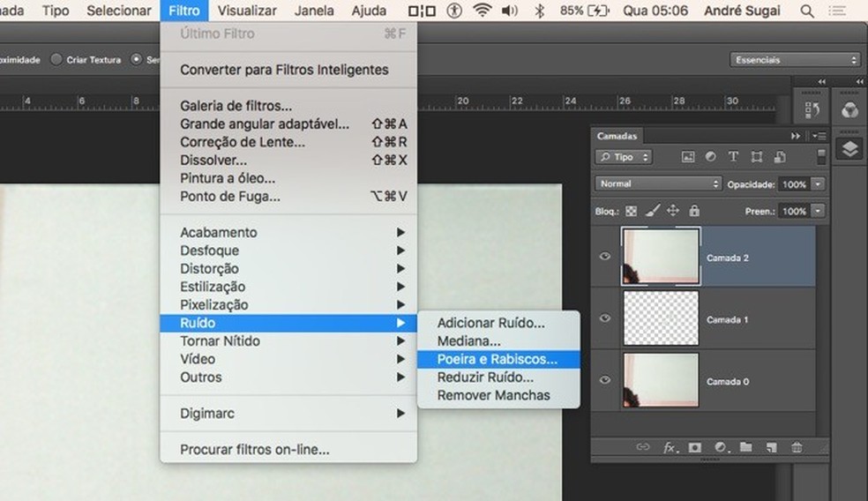This screenshot has height=501, width=868.
Task: Filter layers by adjustment layers icon
Action: coord(711,157)
